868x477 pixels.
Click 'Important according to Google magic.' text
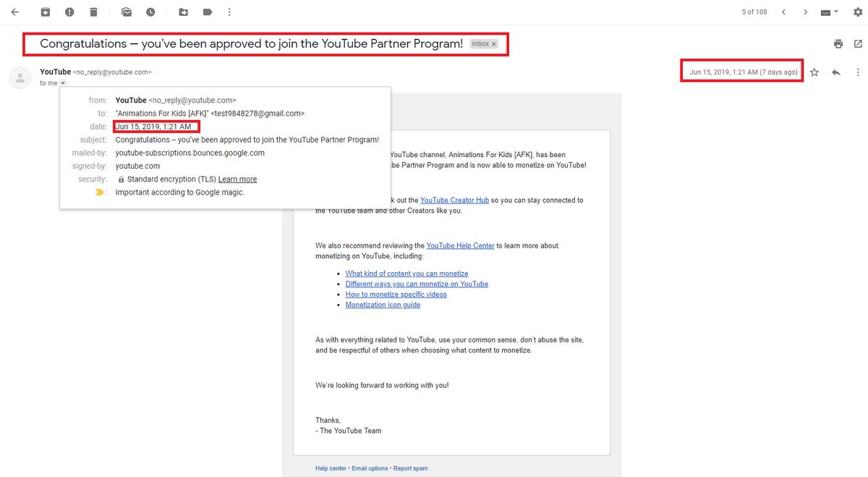180,193
